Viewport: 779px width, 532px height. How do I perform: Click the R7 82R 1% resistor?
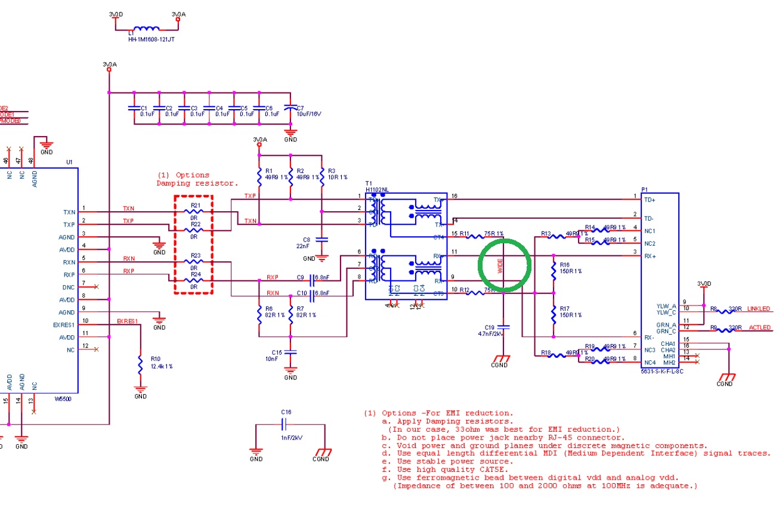pos(290,314)
